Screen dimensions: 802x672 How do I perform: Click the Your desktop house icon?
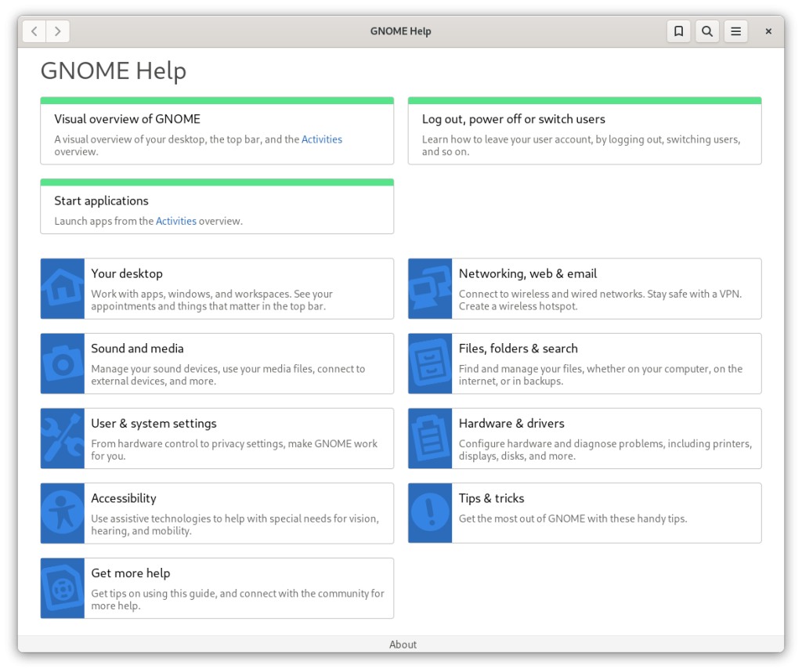pyautogui.click(x=63, y=288)
